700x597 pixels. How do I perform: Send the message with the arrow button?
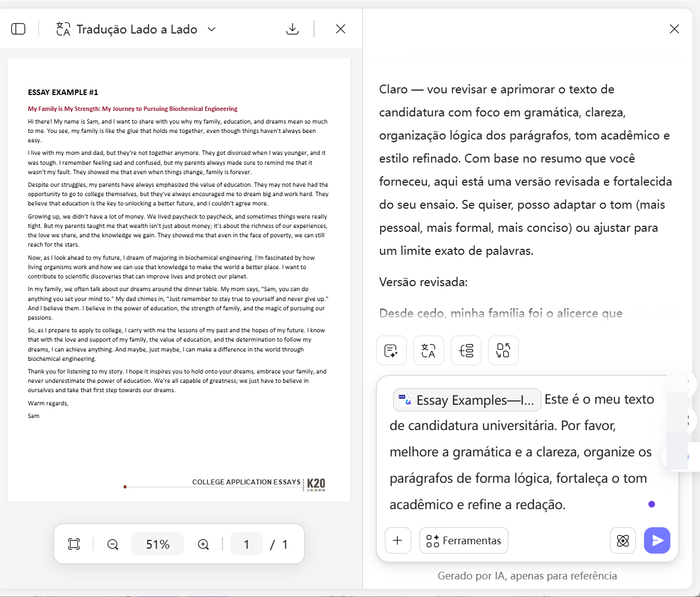(x=657, y=540)
